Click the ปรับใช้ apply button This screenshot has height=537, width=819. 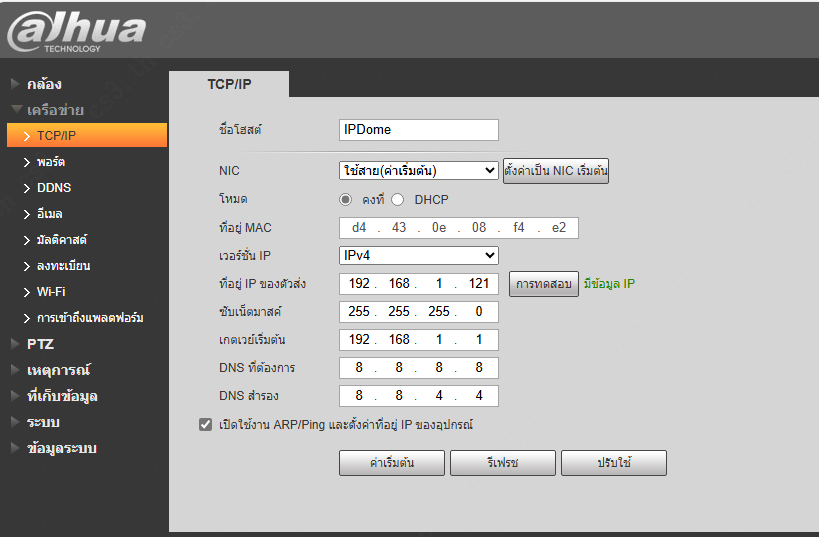(x=614, y=463)
